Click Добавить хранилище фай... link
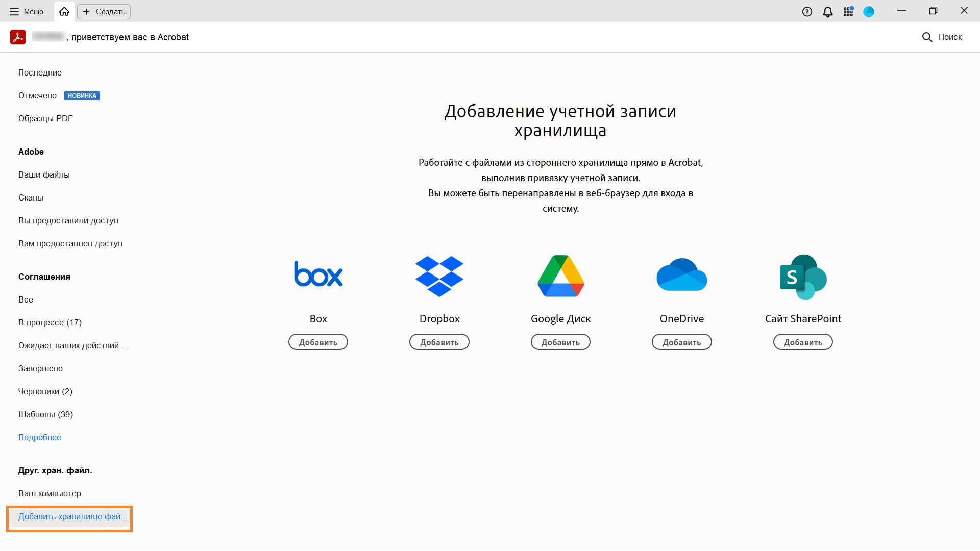 [x=70, y=517]
